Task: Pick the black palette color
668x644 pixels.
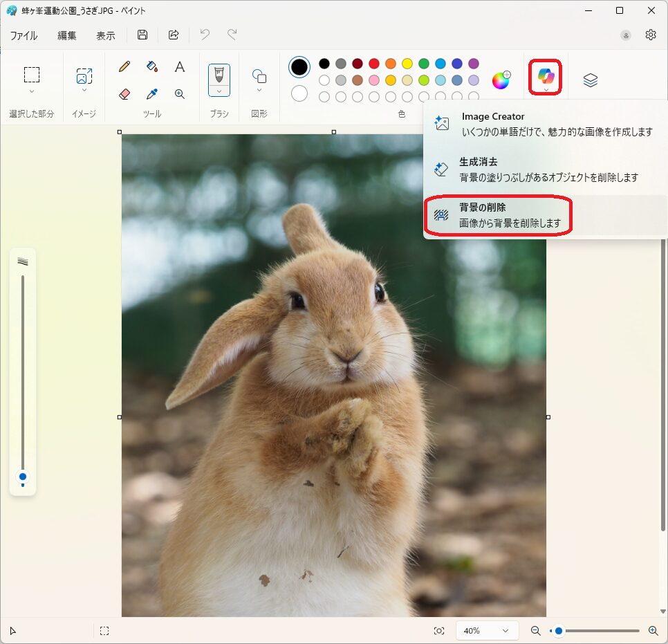Action: coord(324,64)
